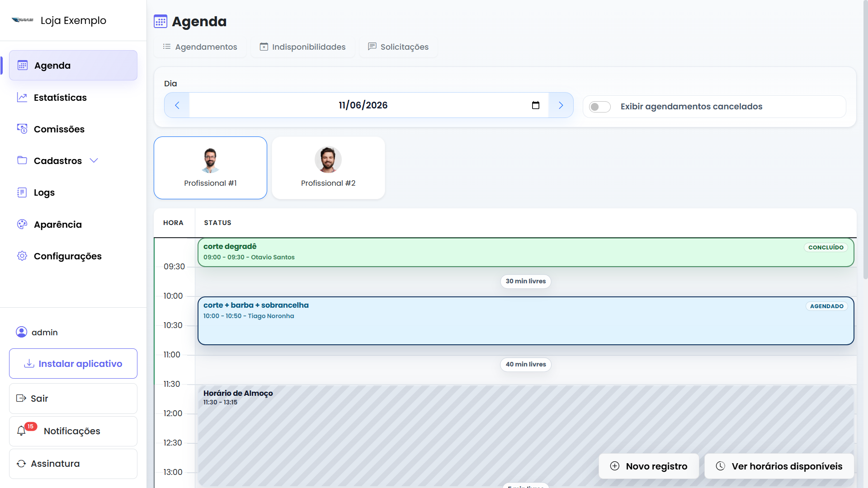Click Ver horários disponíveis button

click(779, 466)
